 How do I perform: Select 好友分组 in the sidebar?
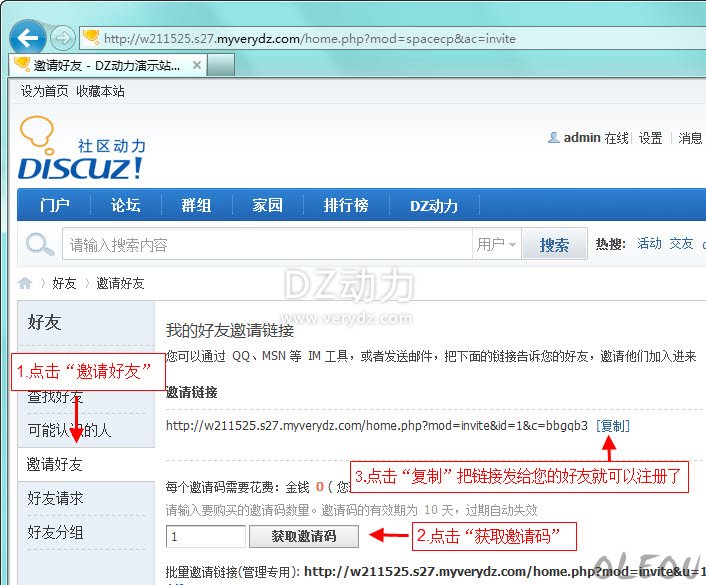(55, 532)
